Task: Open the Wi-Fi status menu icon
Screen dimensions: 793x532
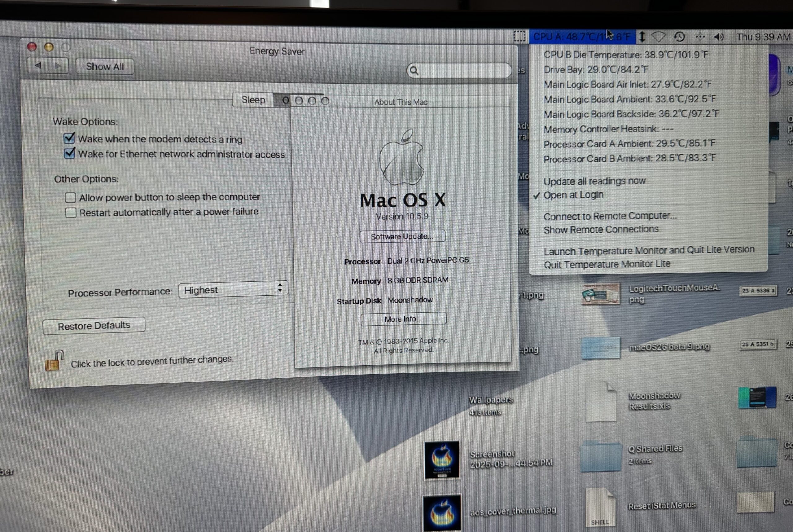Action: [x=659, y=37]
